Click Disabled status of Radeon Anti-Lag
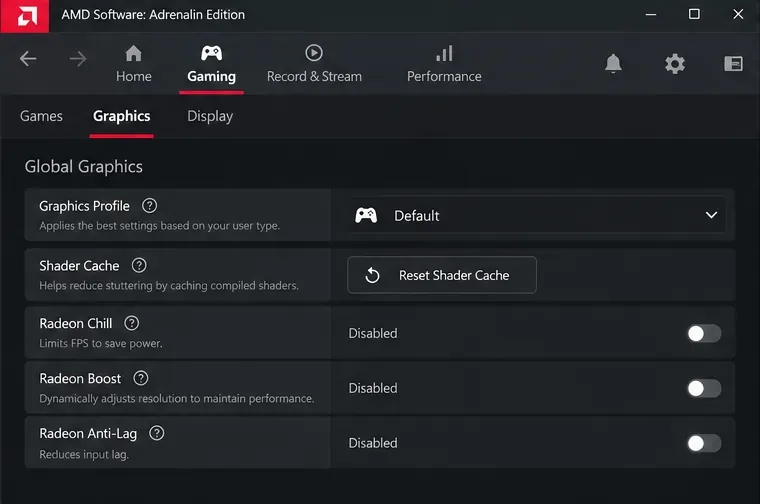Viewport: 760px width, 504px height. pyautogui.click(x=373, y=443)
